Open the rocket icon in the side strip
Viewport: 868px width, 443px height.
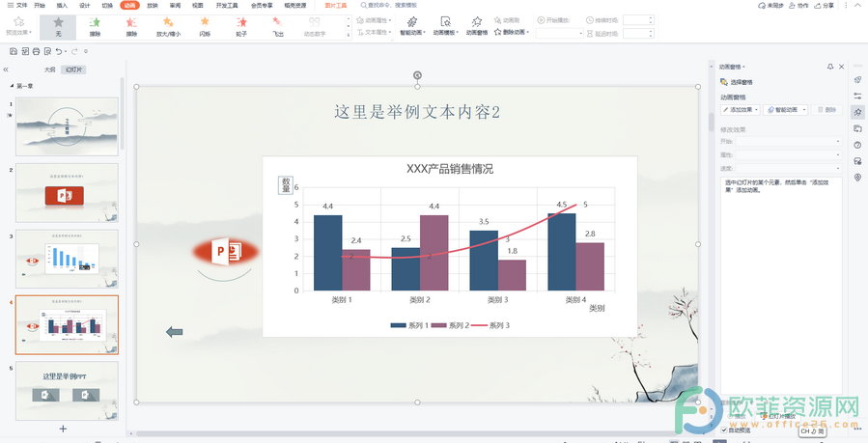click(x=858, y=80)
